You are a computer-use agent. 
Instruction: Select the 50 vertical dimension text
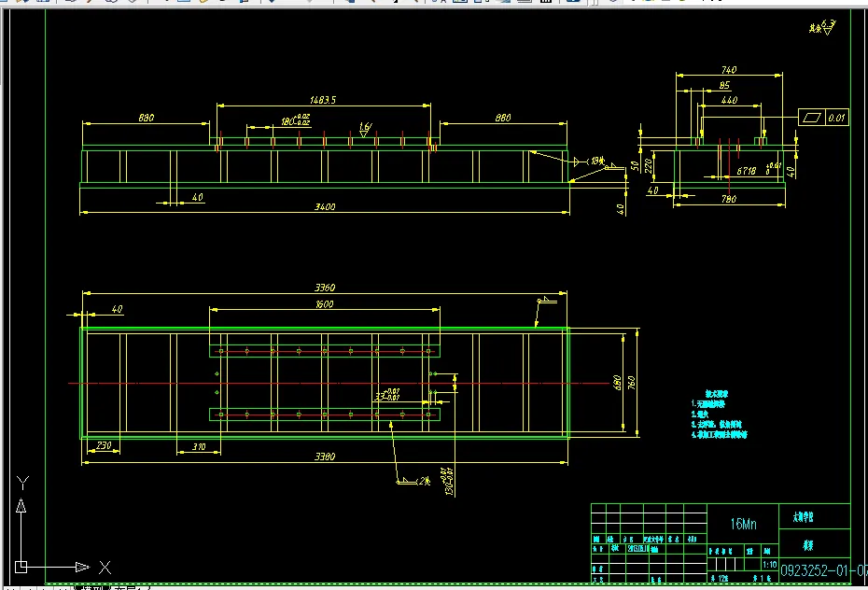tap(636, 165)
